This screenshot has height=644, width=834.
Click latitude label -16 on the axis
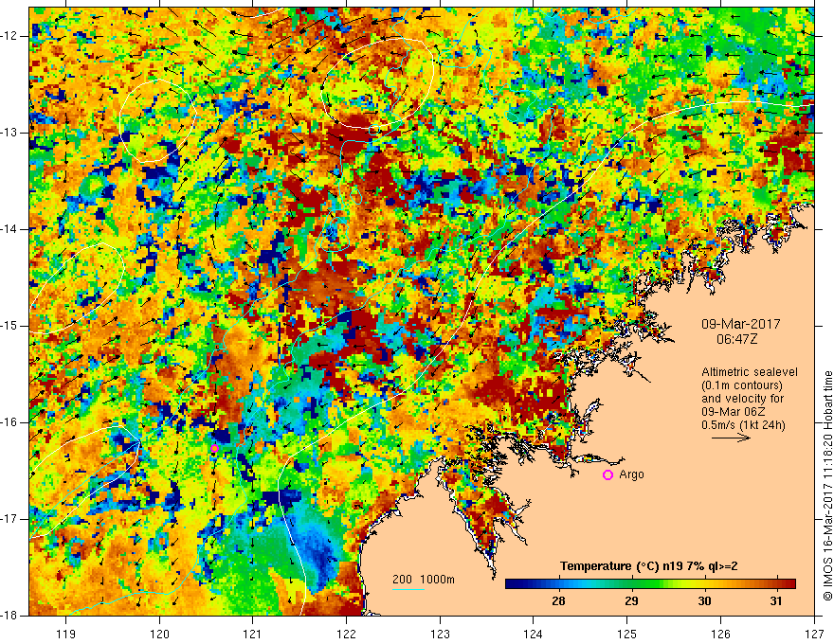pyautogui.click(x=9, y=422)
